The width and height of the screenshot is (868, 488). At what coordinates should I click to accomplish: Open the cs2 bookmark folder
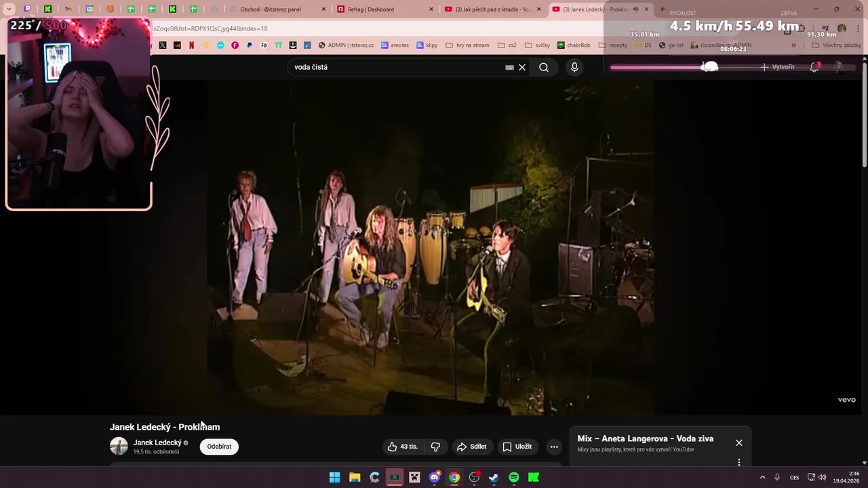coord(507,45)
